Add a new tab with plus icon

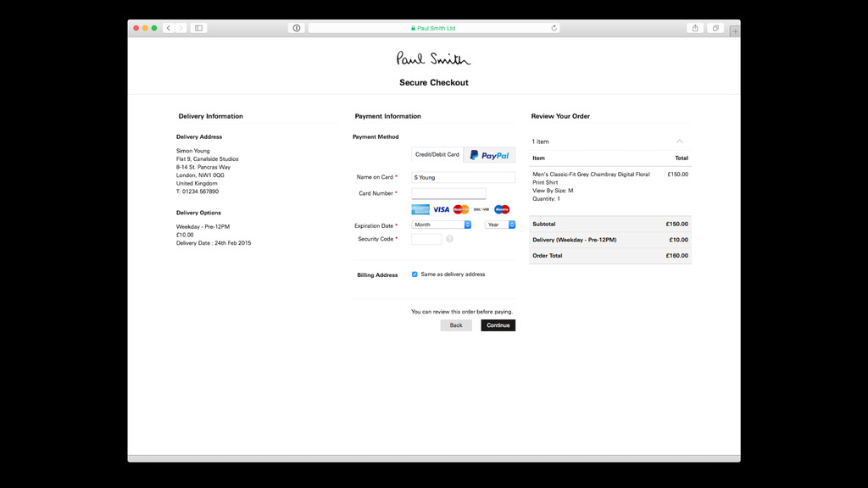[735, 31]
